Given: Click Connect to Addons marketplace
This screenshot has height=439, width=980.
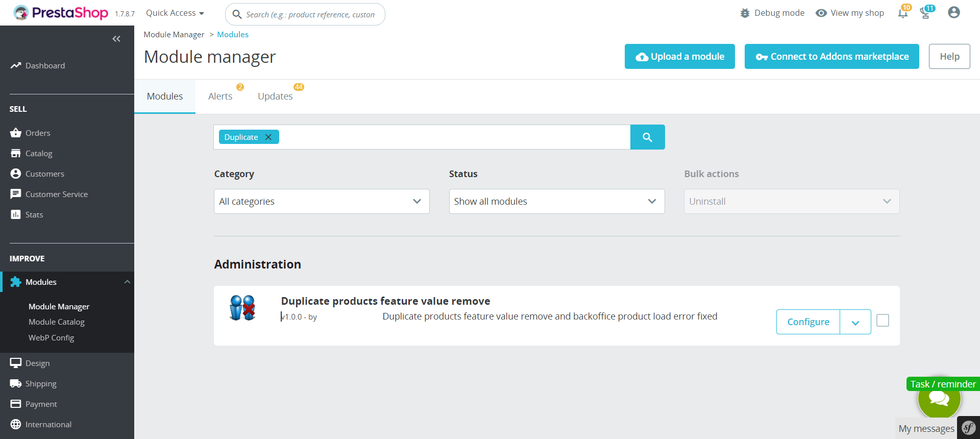Looking at the screenshot, I should coord(832,57).
